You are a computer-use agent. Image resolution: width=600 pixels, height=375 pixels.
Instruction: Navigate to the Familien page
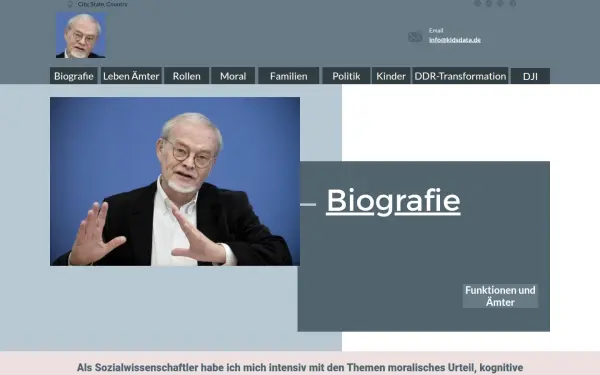click(289, 76)
